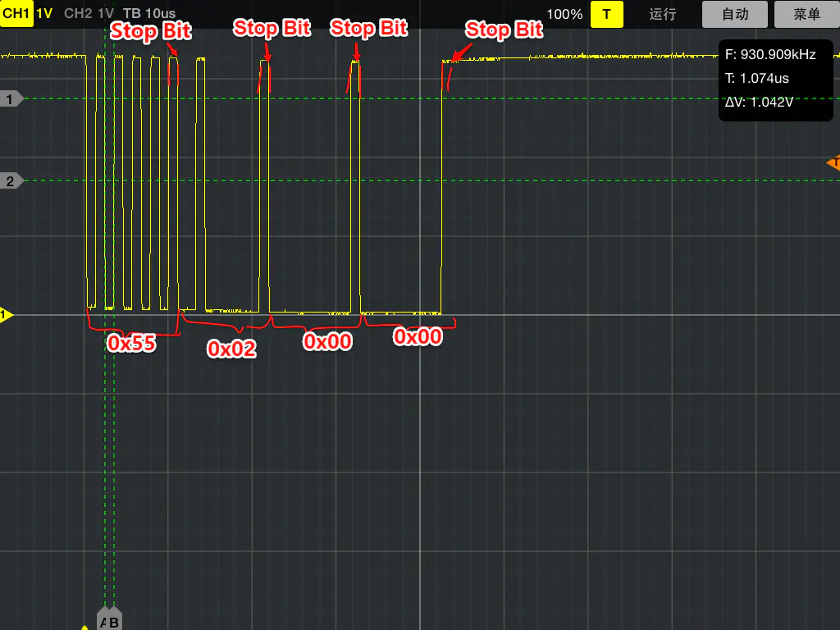Tap the AB vertical cursor handle
840x630 pixels.
point(109,619)
